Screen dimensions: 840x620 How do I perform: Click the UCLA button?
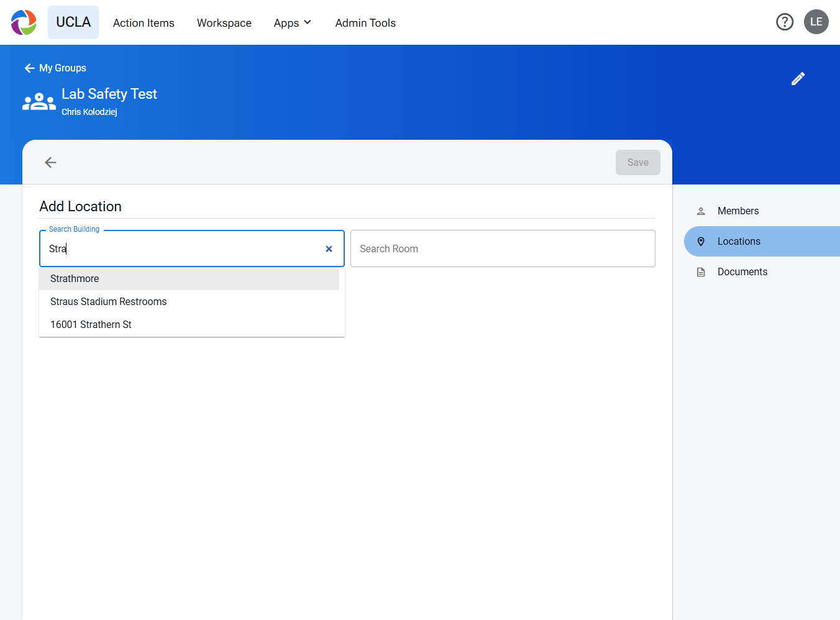click(73, 22)
